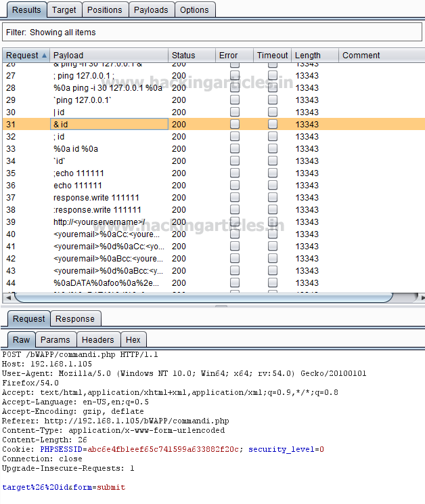
Task: Click request number 33 cell
Action: [11, 149]
